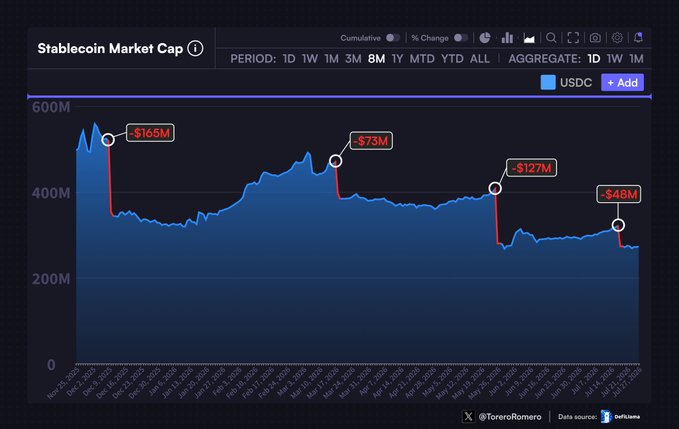This screenshot has width=679, height=429.
Task: Click the magnifier search icon
Action: click(551, 38)
